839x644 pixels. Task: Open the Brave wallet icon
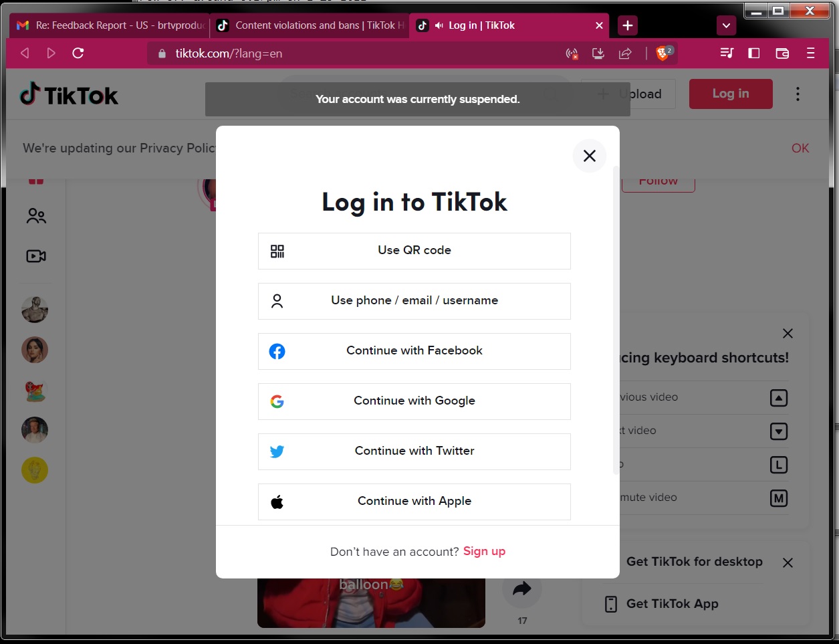782,53
